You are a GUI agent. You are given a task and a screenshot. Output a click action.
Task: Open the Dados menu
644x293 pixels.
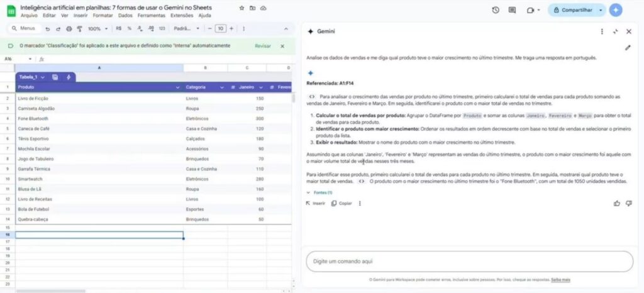coord(125,16)
